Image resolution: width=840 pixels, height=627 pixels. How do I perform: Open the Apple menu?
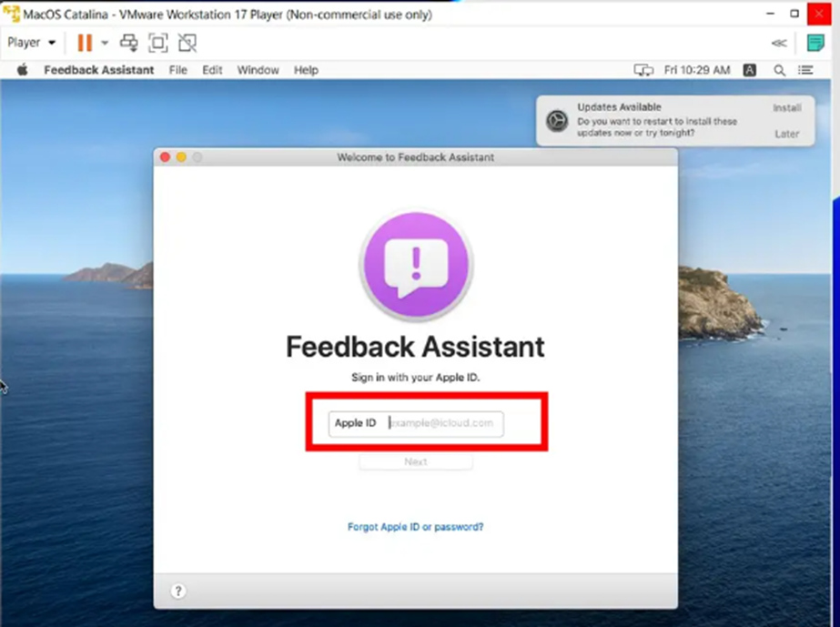23,70
